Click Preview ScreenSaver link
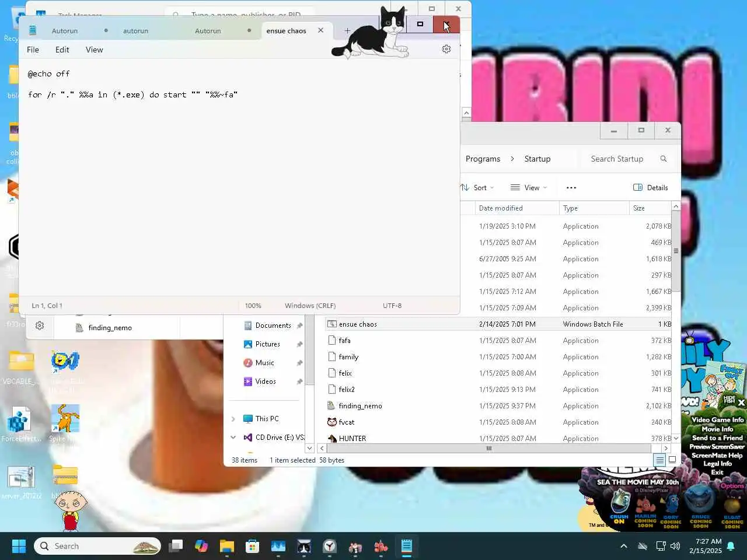Viewport: 747px width, 560px height. pos(717,446)
